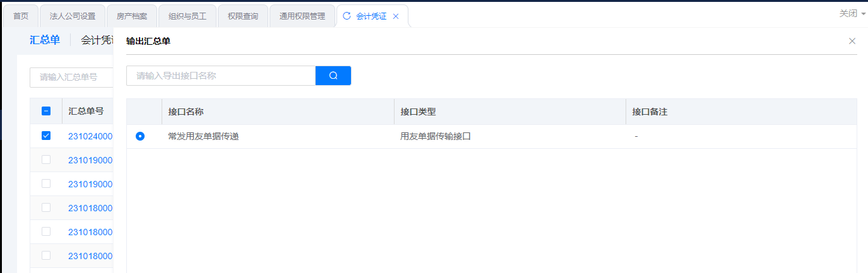Click refresh icon on 会计凭证 tab
868x273 pixels.
[x=347, y=16]
